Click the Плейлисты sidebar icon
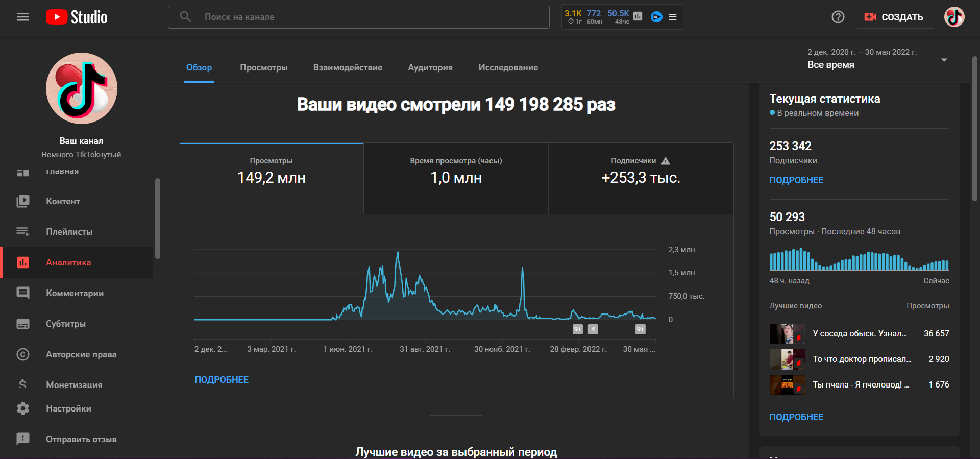The width and height of the screenshot is (980, 459). pyautogui.click(x=23, y=232)
